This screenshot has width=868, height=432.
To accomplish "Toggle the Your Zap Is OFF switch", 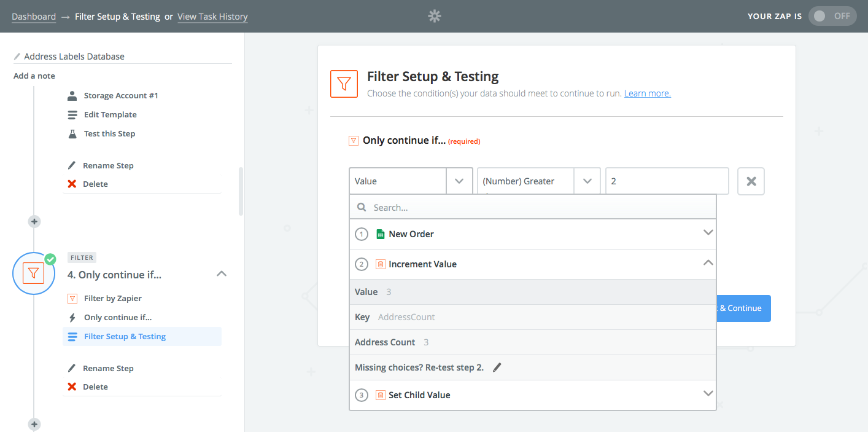I will click(x=833, y=16).
